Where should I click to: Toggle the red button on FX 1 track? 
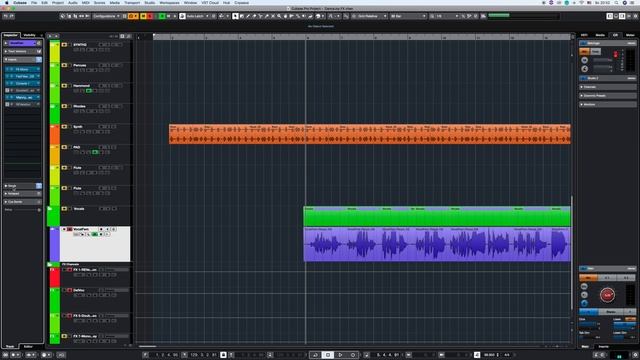point(69,270)
